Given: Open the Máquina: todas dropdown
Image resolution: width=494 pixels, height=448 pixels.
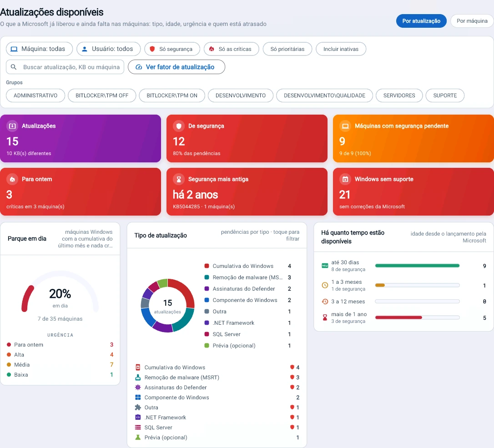Looking at the screenshot, I should tap(40, 49).
